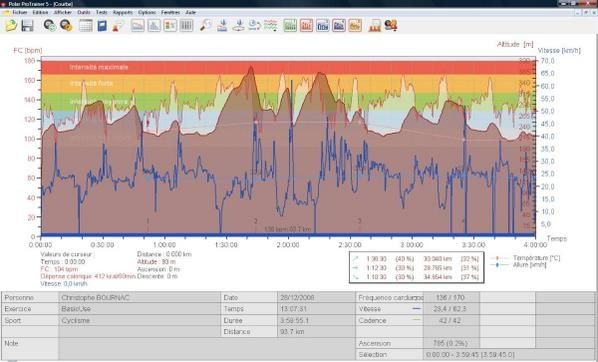The image size is (598, 362).
Task: Open the Options menu
Action: [147, 12]
